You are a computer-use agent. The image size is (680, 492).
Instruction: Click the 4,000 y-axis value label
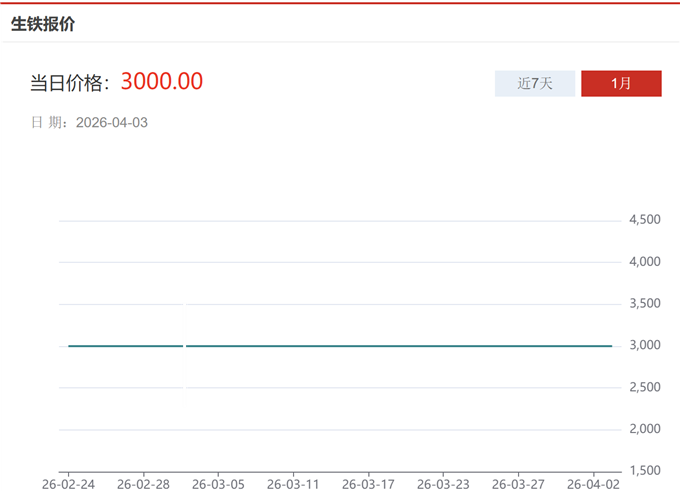[643, 262]
